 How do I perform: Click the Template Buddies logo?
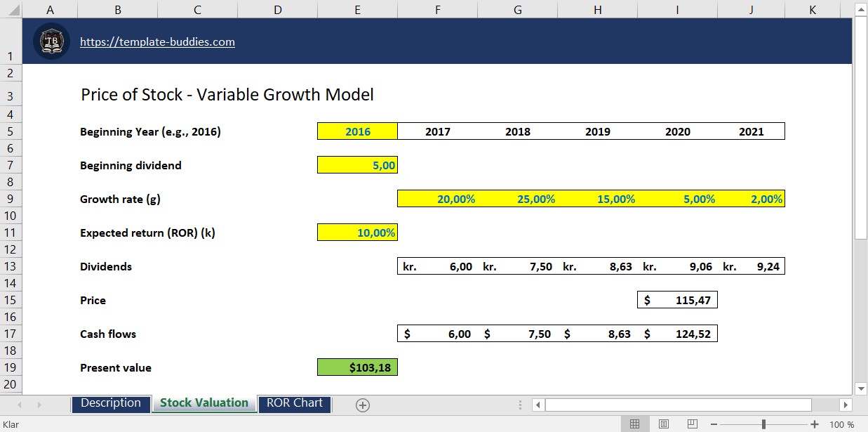(51, 41)
